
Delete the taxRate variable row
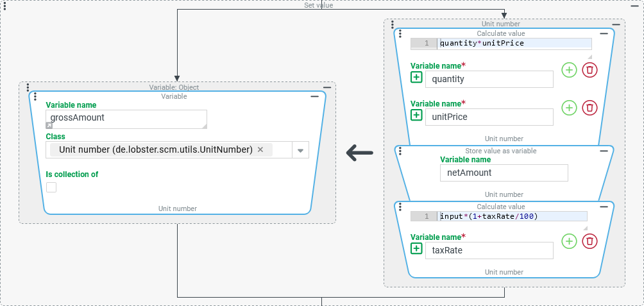(x=589, y=241)
